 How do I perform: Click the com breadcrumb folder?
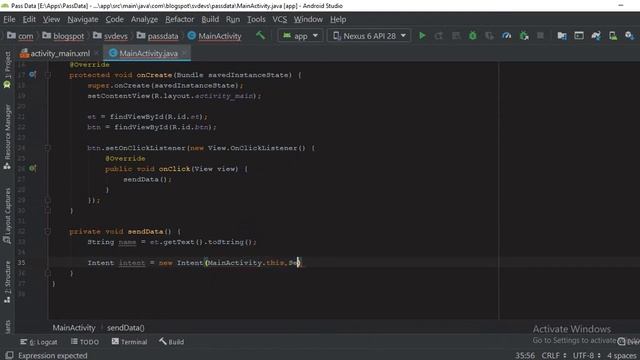[x=20, y=36]
